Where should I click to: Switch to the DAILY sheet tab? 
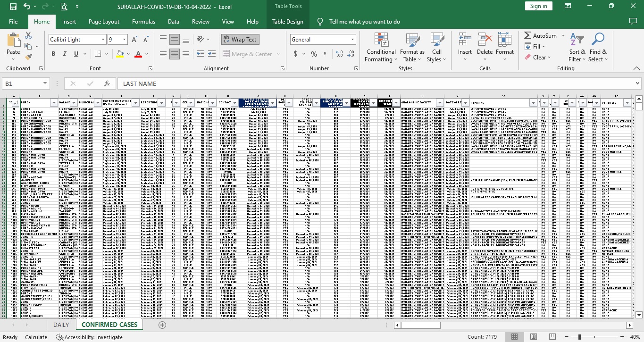pyautogui.click(x=61, y=325)
